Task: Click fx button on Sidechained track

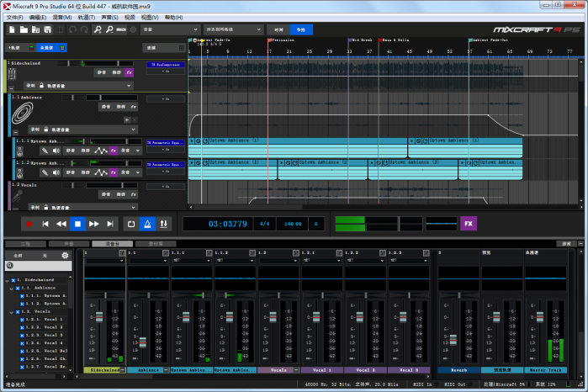Action: point(129,73)
